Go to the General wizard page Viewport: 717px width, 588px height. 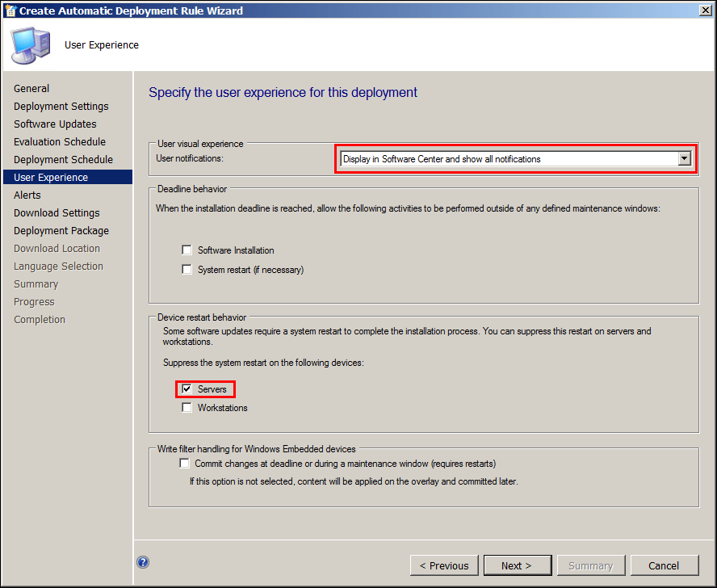pyautogui.click(x=31, y=89)
